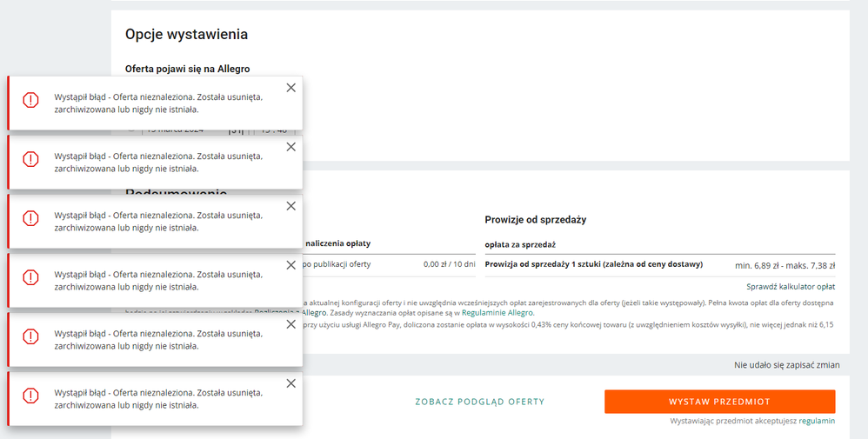Click the partially hidden calendar date icon
This screenshot has width=868, height=439.
(237, 131)
